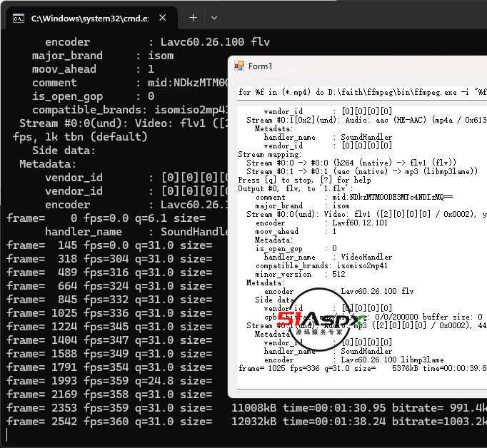487x448 pixels.
Task: Click 'Stream #0:1 -> #0:1 (aac (native) -> mp3' line
Action: pyautogui.click(x=362, y=171)
